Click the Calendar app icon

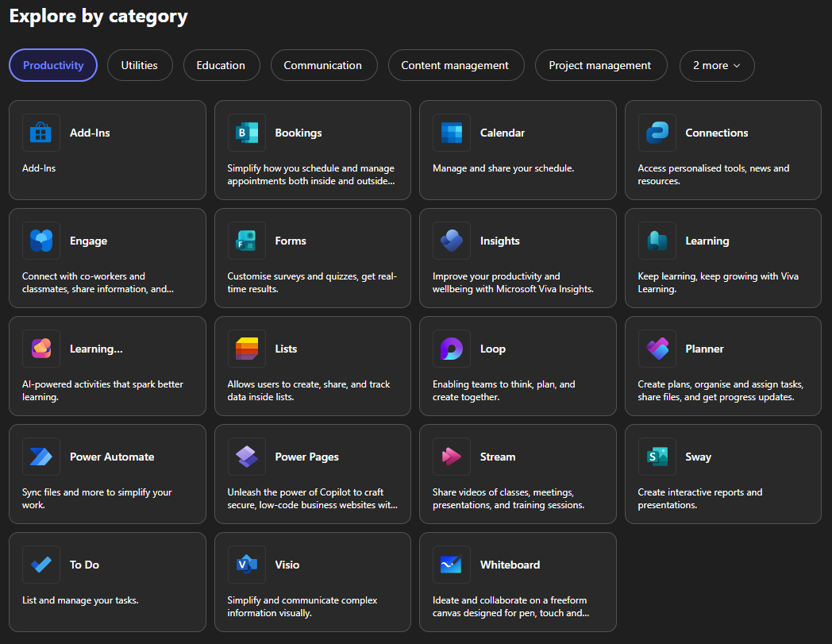pos(452,133)
